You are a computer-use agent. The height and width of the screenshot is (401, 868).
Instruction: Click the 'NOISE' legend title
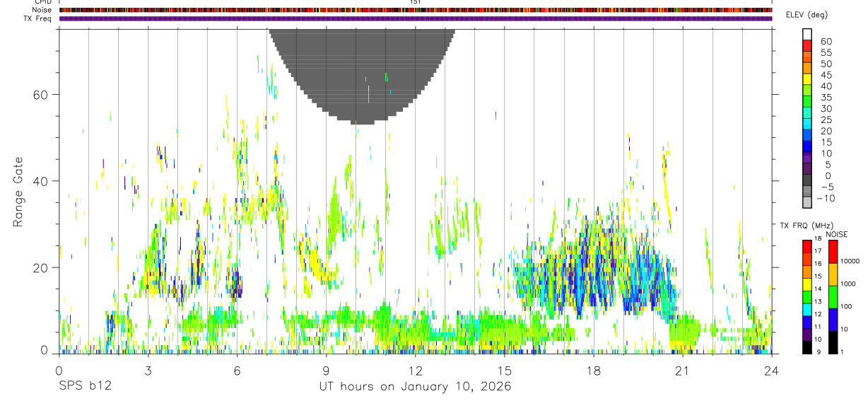(x=837, y=234)
